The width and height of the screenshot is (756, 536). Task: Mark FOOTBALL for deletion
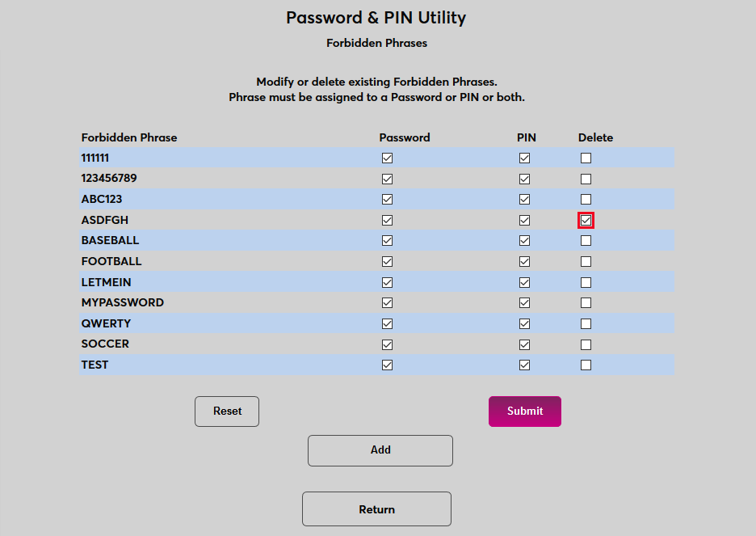tap(586, 261)
